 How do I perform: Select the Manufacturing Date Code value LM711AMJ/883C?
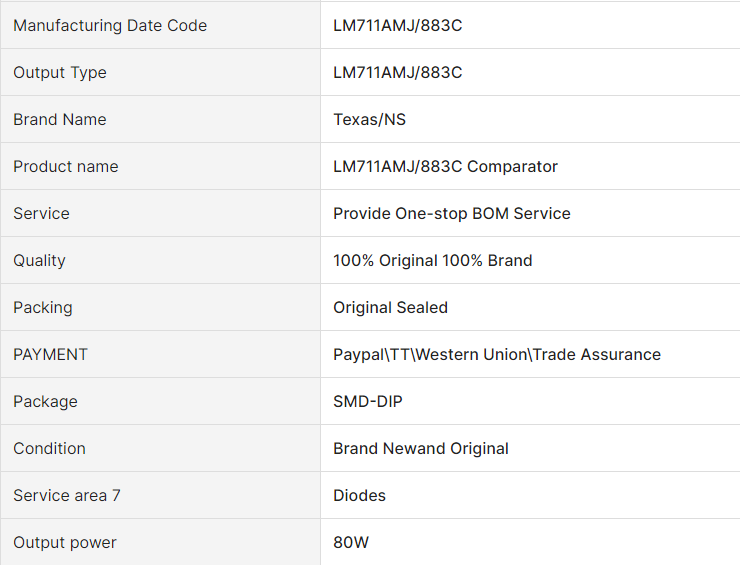(x=397, y=26)
